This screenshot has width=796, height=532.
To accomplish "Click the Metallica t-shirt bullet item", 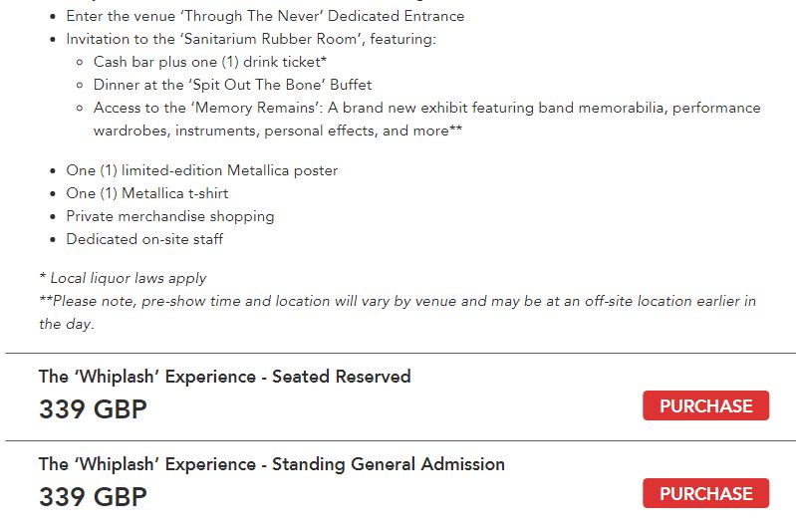I will point(146,193).
